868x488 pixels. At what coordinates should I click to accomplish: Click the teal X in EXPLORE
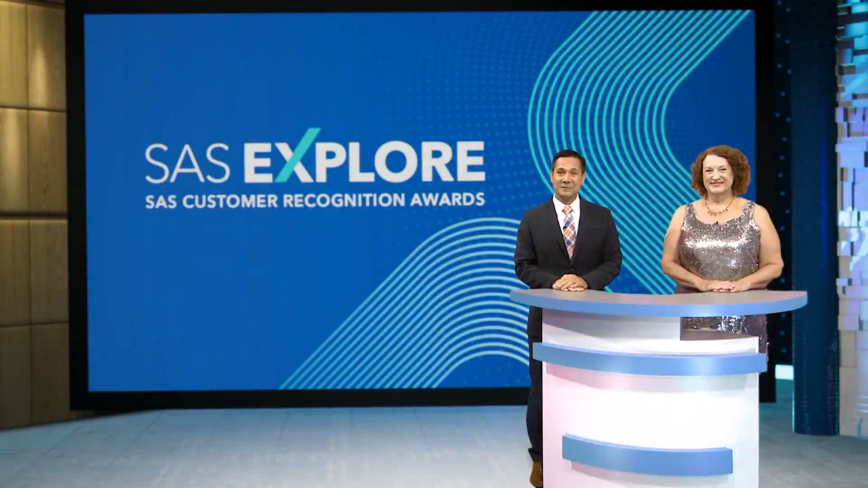296,157
